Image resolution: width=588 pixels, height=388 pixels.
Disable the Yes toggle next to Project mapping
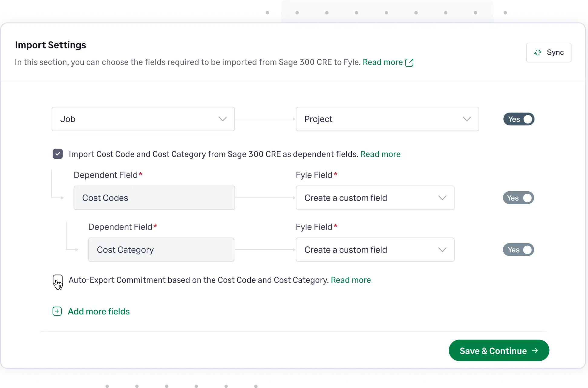click(518, 119)
